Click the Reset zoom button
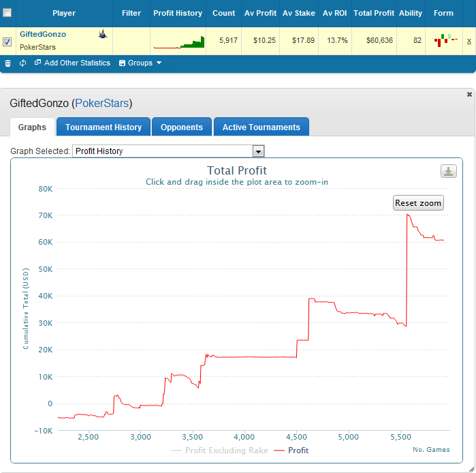 click(x=418, y=203)
